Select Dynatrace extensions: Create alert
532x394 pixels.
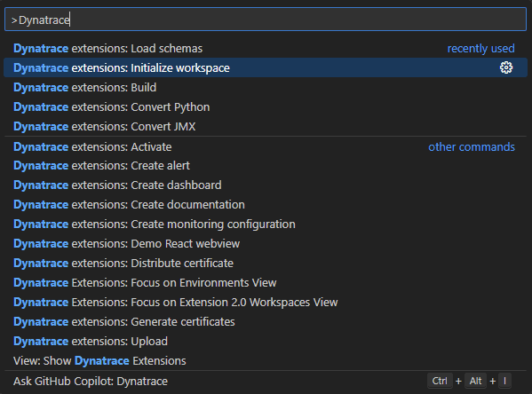(266, 166)
